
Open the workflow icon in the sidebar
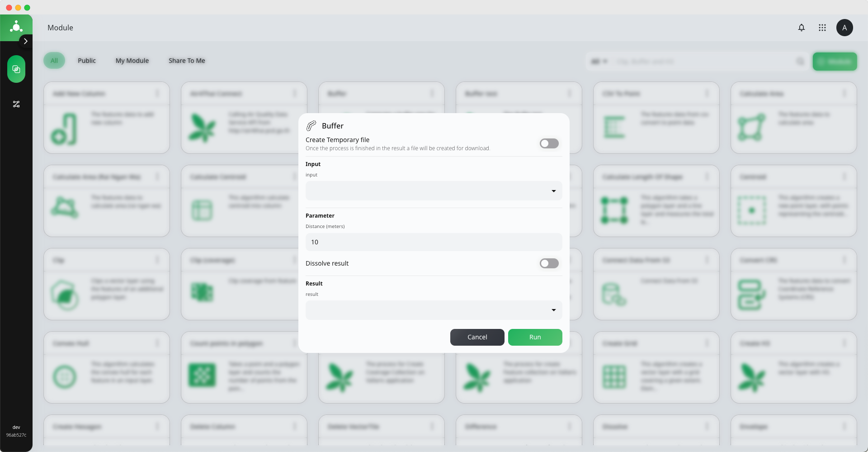[16, 104]
